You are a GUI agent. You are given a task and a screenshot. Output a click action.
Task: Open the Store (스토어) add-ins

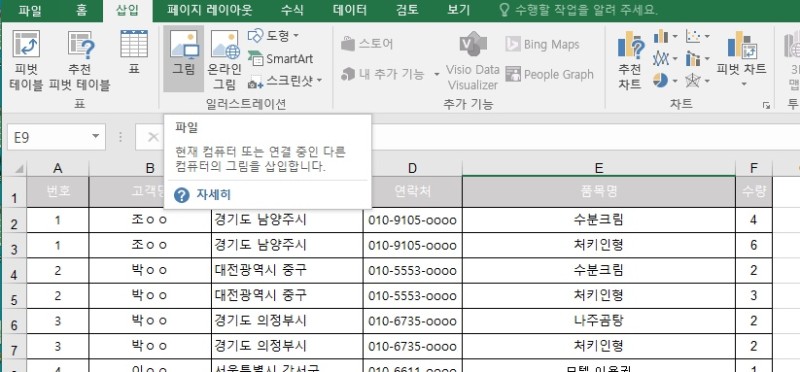click(x=367, y=44)
